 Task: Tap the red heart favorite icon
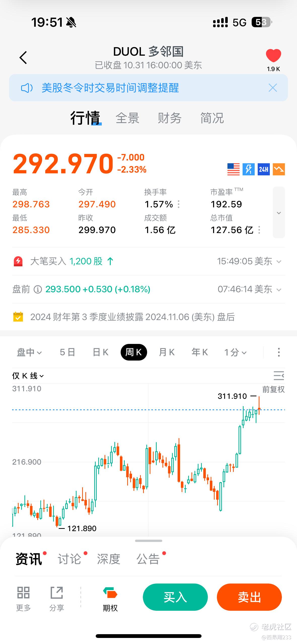273,55
